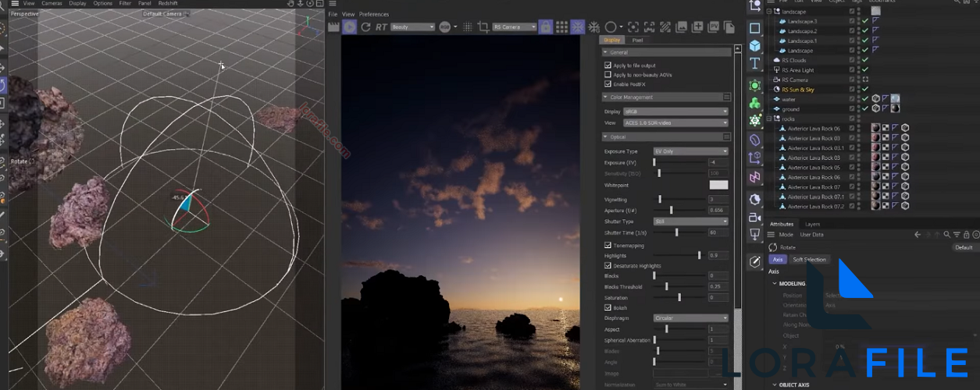Toggle visibility checkmark for RS Clouds
The image size is (980, 390).
[865, 60]
